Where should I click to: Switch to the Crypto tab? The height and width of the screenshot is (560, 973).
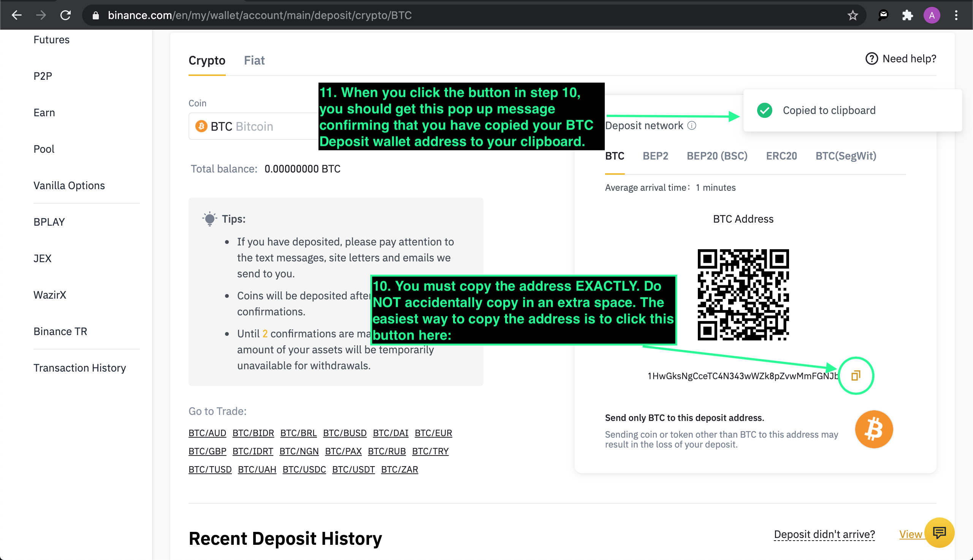pos(207,60)
